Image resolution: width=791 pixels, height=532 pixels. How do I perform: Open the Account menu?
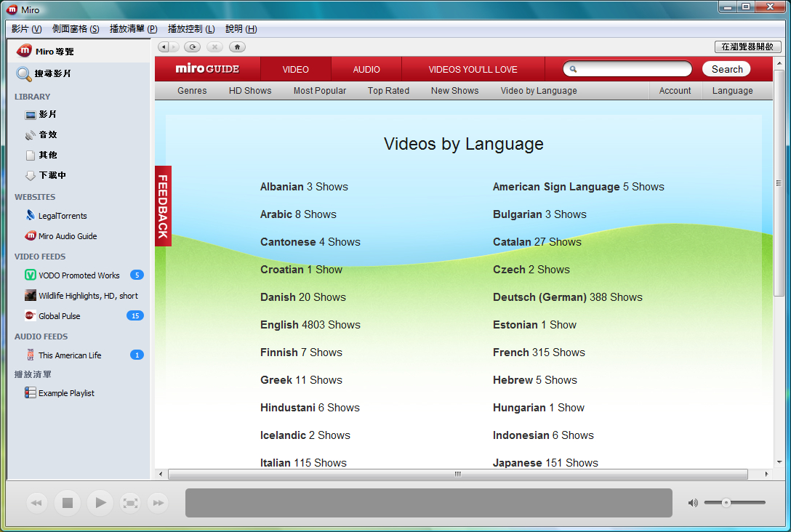pos(675,91)
